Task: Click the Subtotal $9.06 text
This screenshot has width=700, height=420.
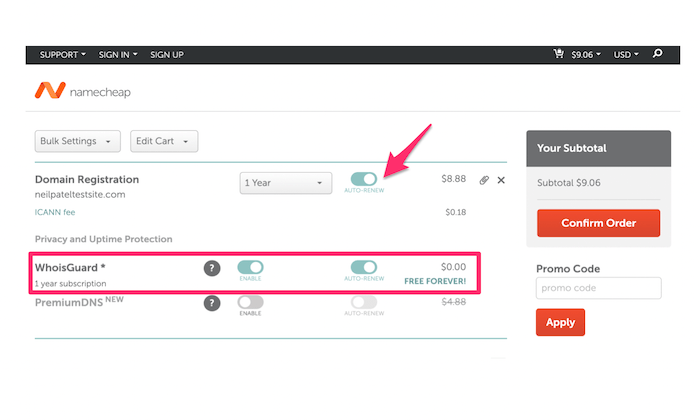Action: 569,183
